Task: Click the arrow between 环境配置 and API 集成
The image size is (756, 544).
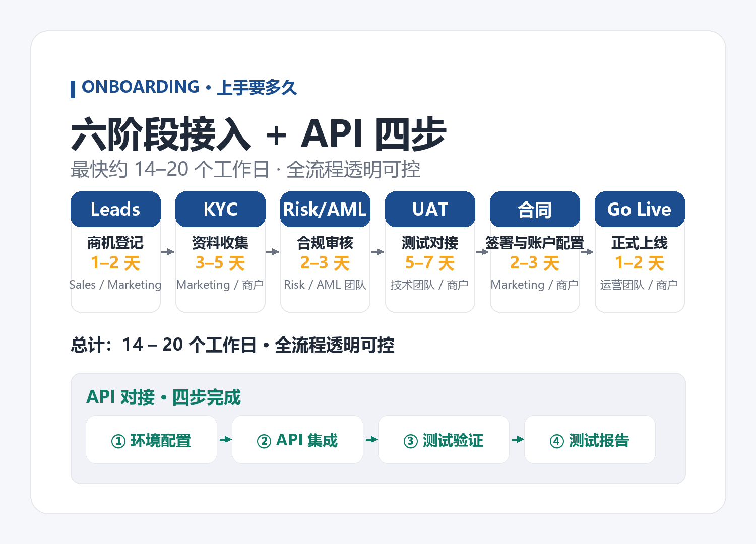Action: (x=225, y=440)
